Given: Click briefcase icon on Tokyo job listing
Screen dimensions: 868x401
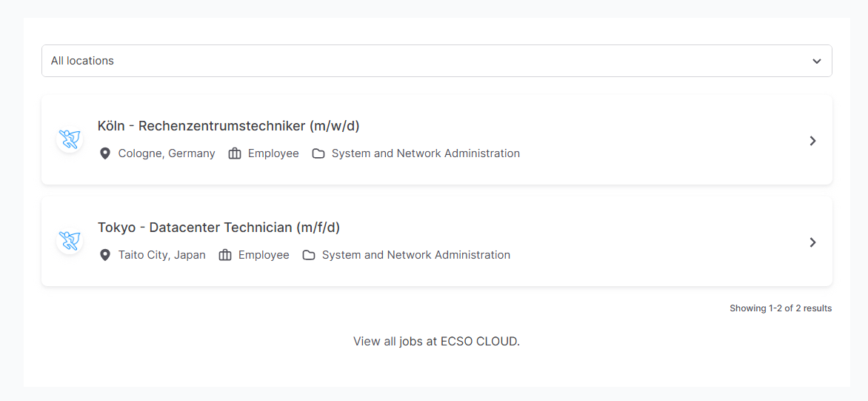Looking at the screenshot, I should [x=225, y=255].
